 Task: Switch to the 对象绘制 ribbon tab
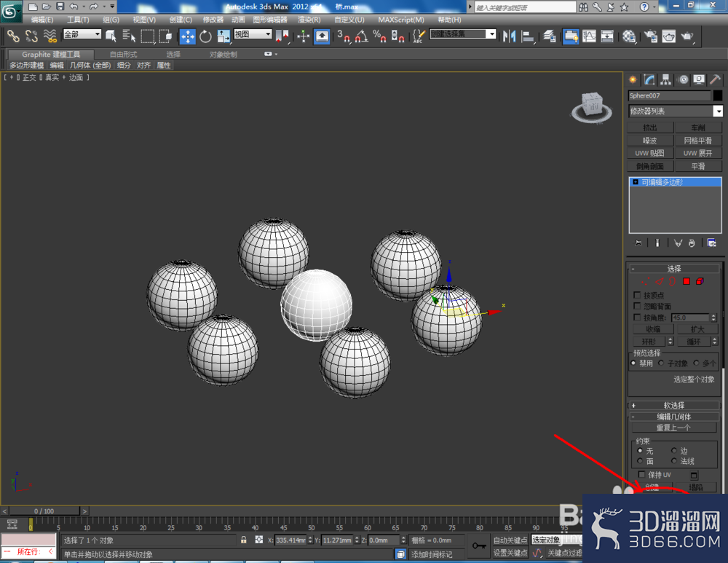[x=223, y=55]
